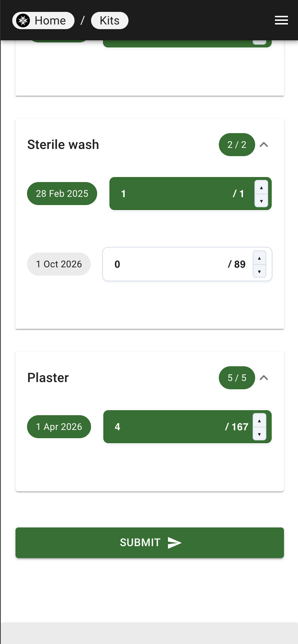The image size is (298, 644).
Task: Click the 2 / 2 Sterile wash badge
Action: 237,145
